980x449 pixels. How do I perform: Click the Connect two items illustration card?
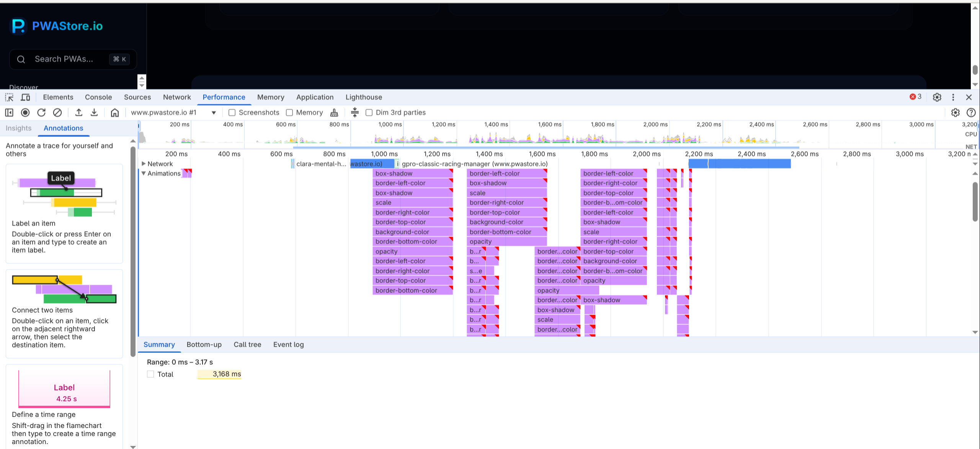[x=64, y=314]
